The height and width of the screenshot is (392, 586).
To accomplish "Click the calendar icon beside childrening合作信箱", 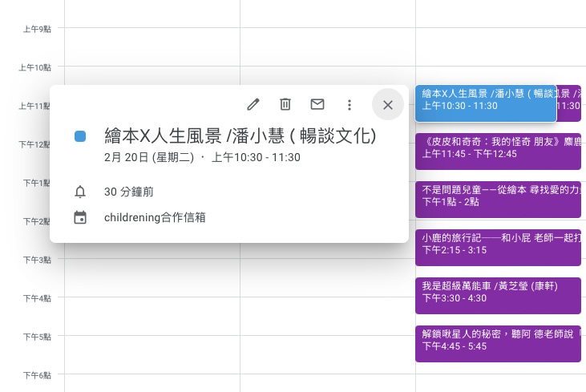I will 80,217.
